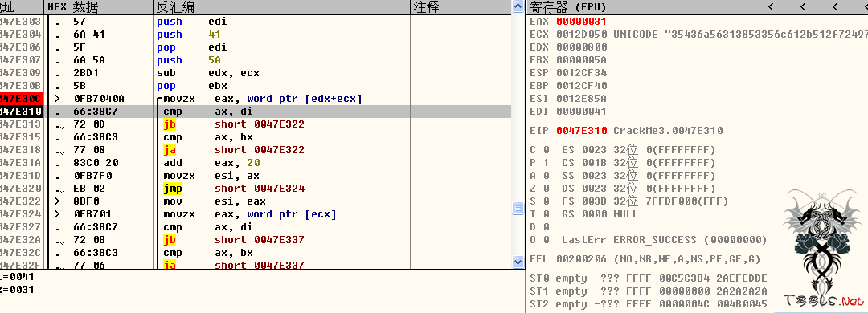
Task: Select the ESP register value 0012CF34
Action: [x=581, y=73]
